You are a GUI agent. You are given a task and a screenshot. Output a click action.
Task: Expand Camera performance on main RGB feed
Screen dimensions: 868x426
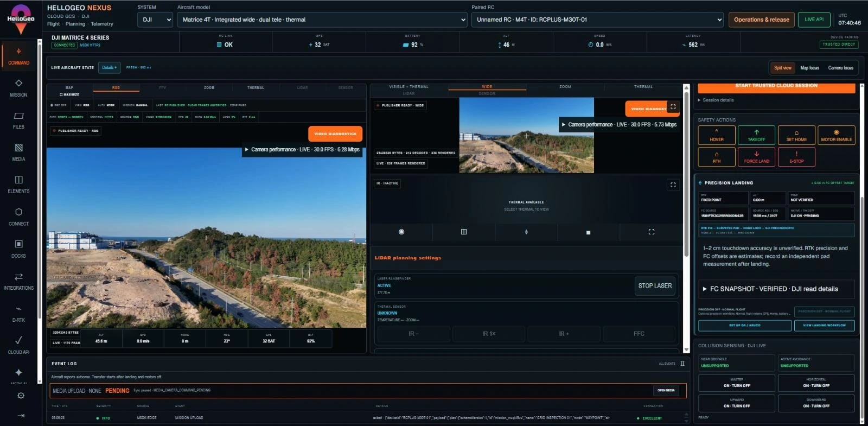303,149
